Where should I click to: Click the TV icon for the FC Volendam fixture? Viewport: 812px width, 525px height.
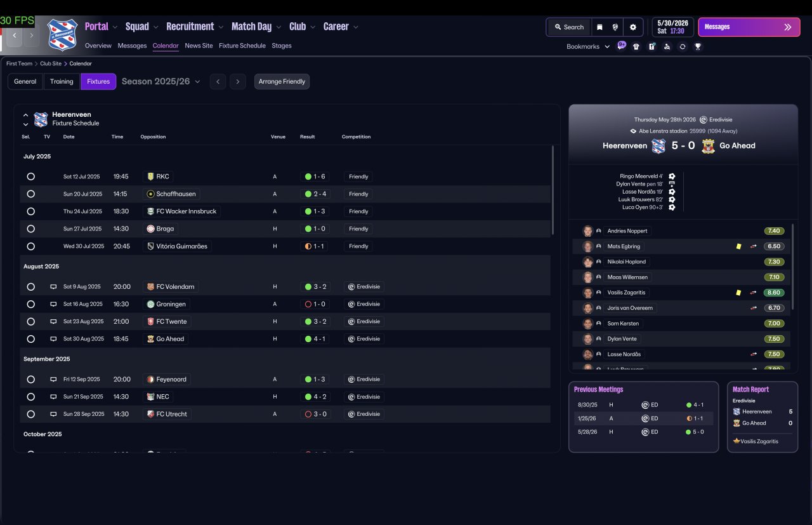tap(53, 287)
